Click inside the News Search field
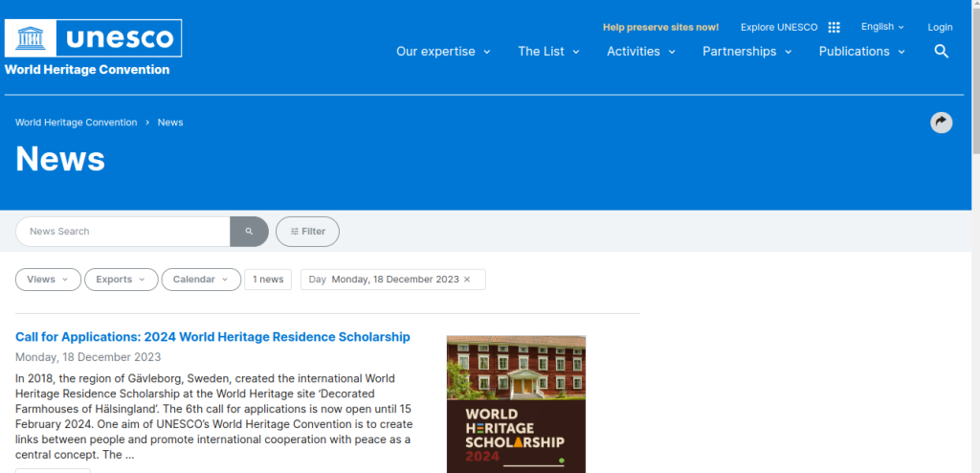The height and width of the screenshot is (473, 980). tap(123, 232)
